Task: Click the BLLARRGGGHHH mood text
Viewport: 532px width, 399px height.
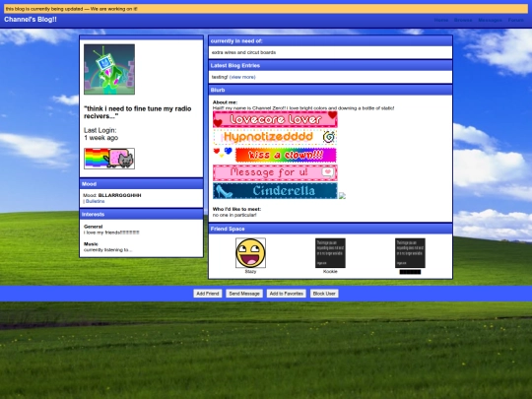Action: (119, 195)
